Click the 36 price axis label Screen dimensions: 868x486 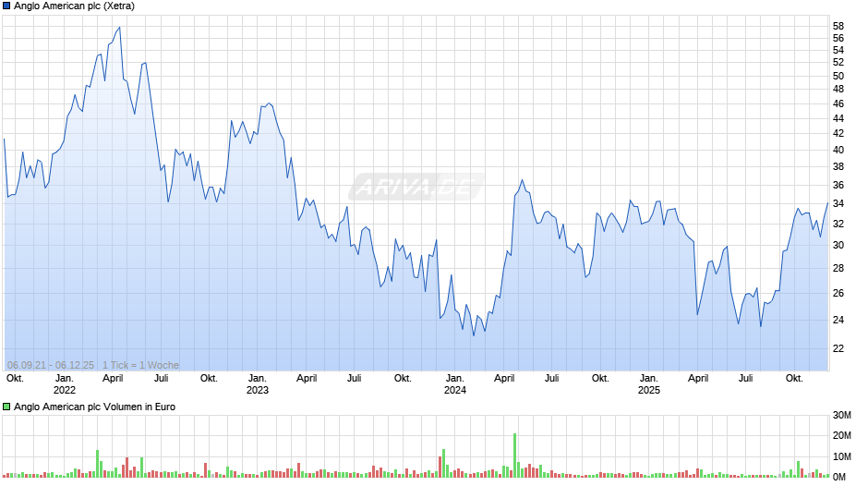point(838,185)
